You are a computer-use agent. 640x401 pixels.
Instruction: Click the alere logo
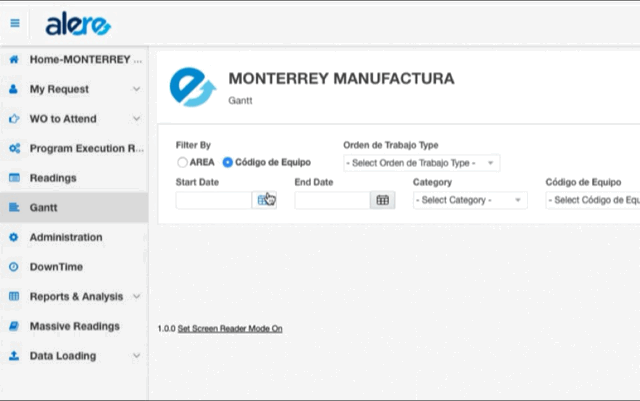tap(78, 24)
